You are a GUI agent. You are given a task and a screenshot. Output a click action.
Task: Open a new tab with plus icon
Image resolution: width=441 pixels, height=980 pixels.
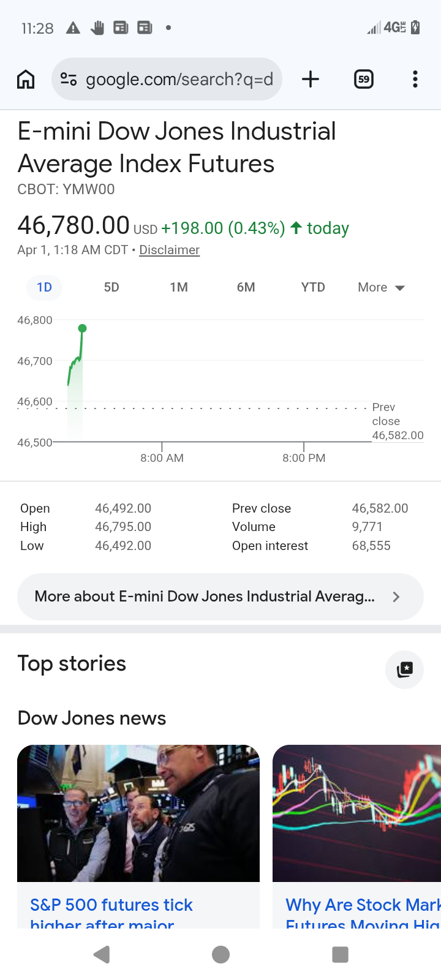(311, 79)
